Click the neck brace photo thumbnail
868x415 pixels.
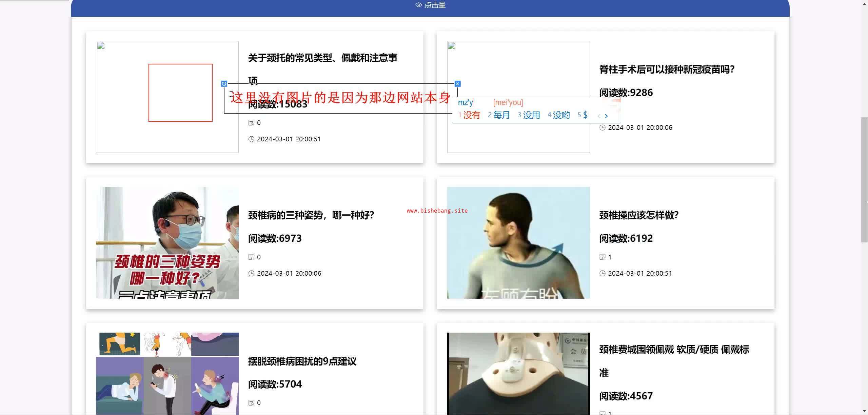click(x=518, y=373)
